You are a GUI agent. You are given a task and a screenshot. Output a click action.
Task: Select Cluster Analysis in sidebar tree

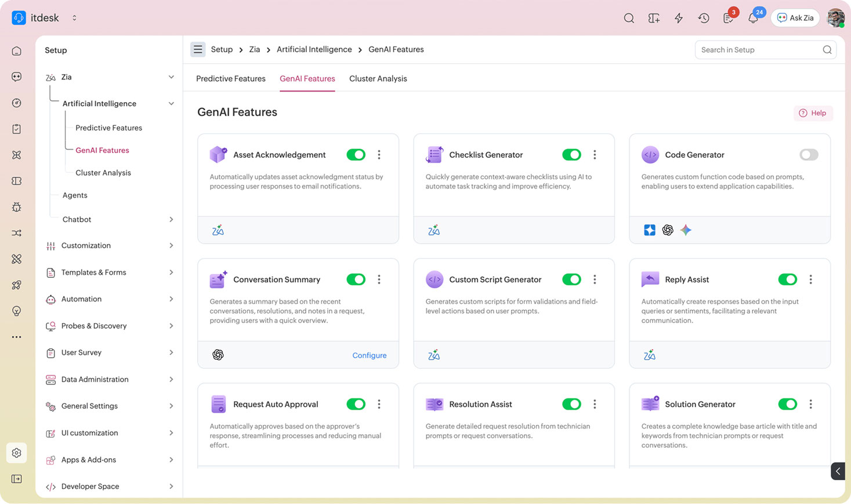tap(103, 173)
